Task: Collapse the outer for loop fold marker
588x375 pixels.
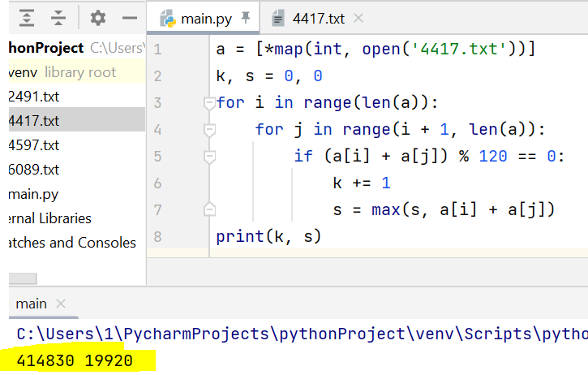Action: [209, 103]
